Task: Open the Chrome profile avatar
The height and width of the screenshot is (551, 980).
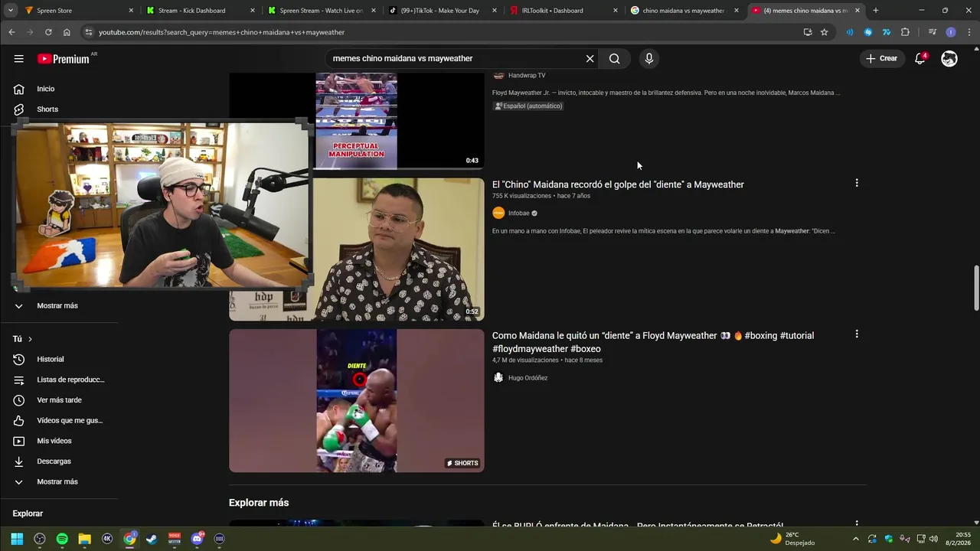Action: pyautogui.click(x=951, y=32)
